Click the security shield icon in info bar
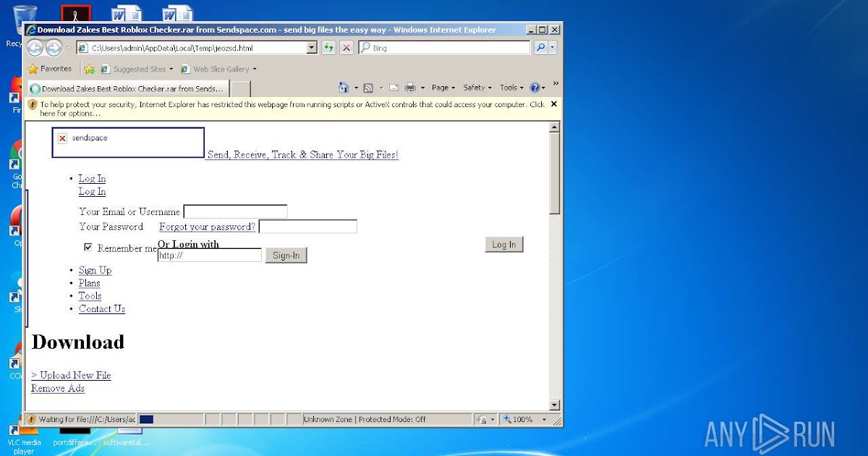Image resolution: width=868 pixels, height=456 pixels. [x=33, y=105]
